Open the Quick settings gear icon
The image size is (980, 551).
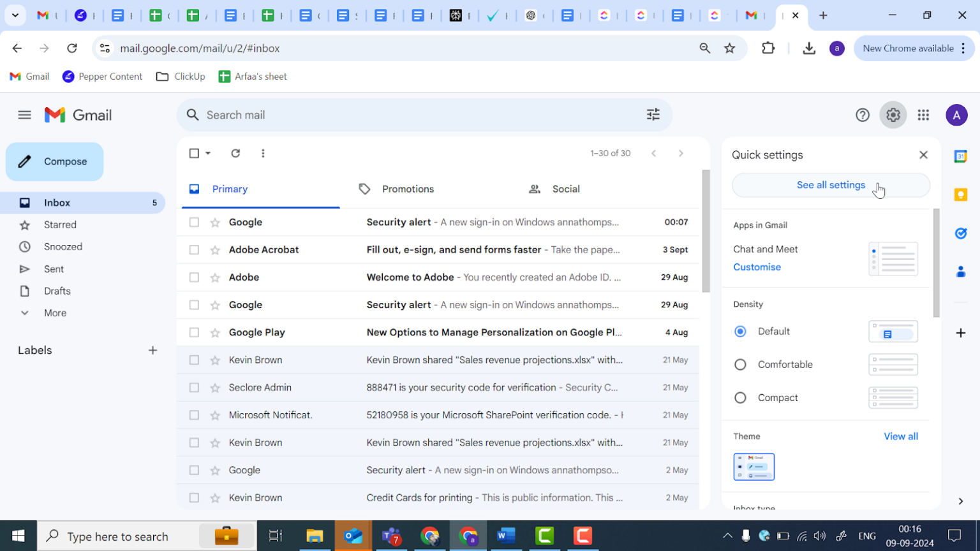tap(893, 115)
